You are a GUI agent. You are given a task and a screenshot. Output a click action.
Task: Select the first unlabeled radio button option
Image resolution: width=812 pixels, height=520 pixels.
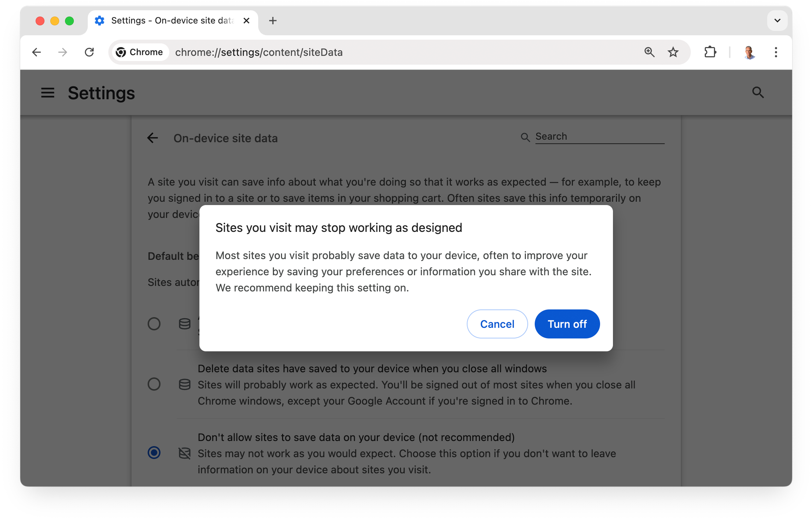155,322
